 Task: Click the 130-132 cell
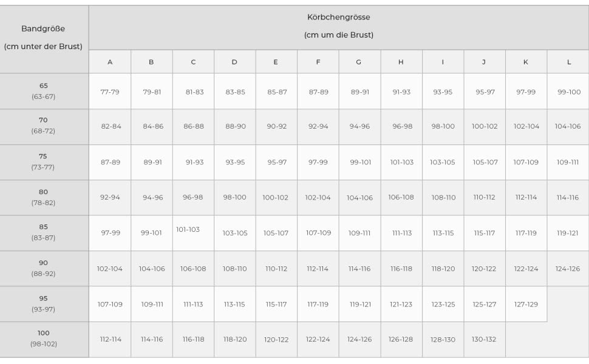click(484, 339)
